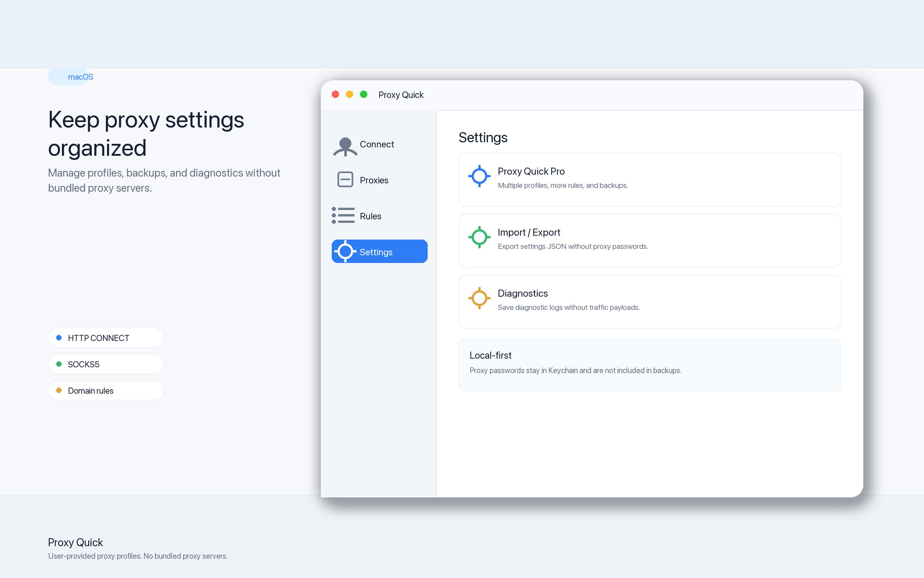Open the Diagnostics card title
924x578 pixels.
point(522,293)
